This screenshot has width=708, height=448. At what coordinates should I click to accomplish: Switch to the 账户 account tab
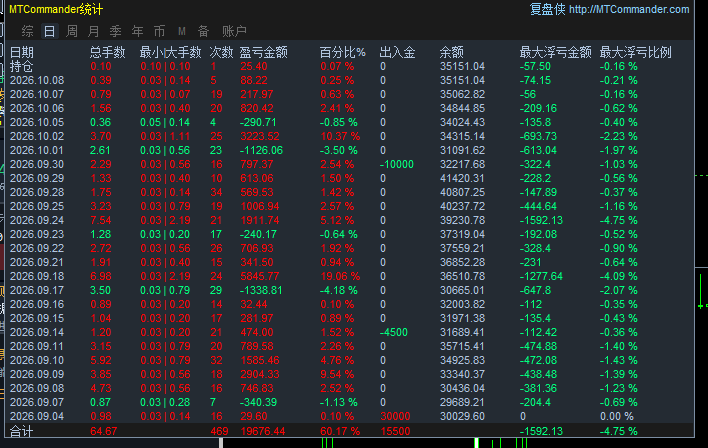tap(234, 31)
